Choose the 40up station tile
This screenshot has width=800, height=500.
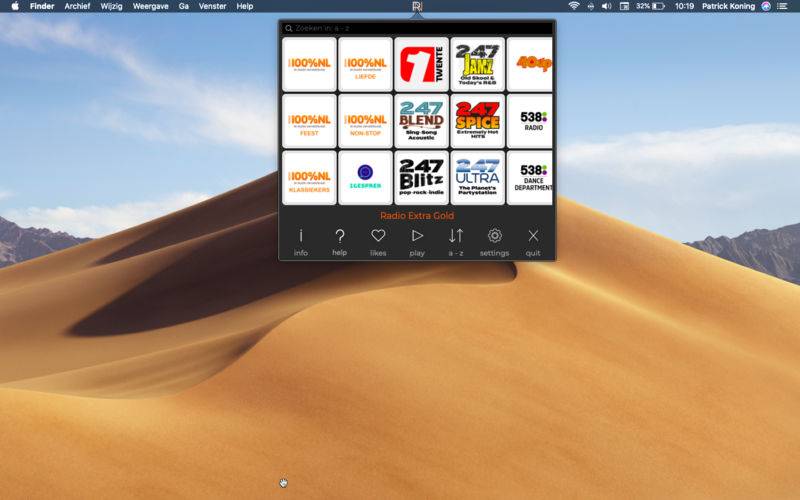(x=530, y=64)
